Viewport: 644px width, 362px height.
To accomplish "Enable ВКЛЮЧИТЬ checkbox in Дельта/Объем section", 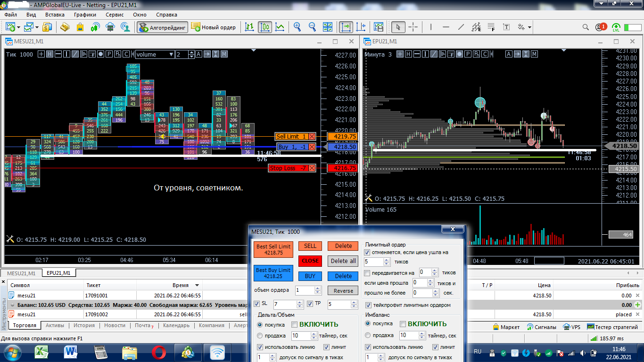I will 294,324.
